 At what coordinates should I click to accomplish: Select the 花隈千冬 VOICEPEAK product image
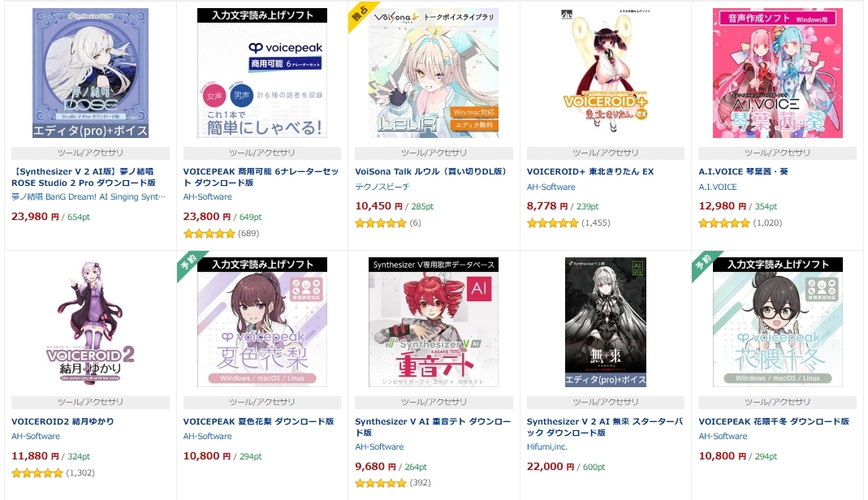click(777, 322)
